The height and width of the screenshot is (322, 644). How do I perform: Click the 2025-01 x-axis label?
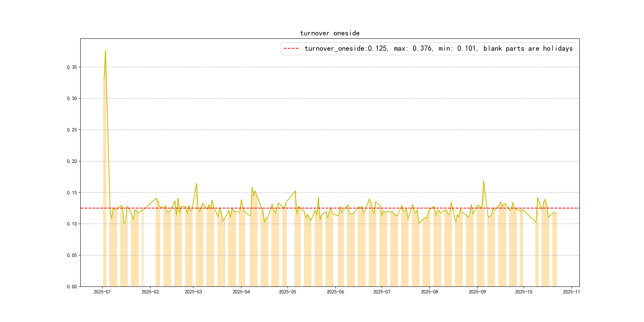102,292
